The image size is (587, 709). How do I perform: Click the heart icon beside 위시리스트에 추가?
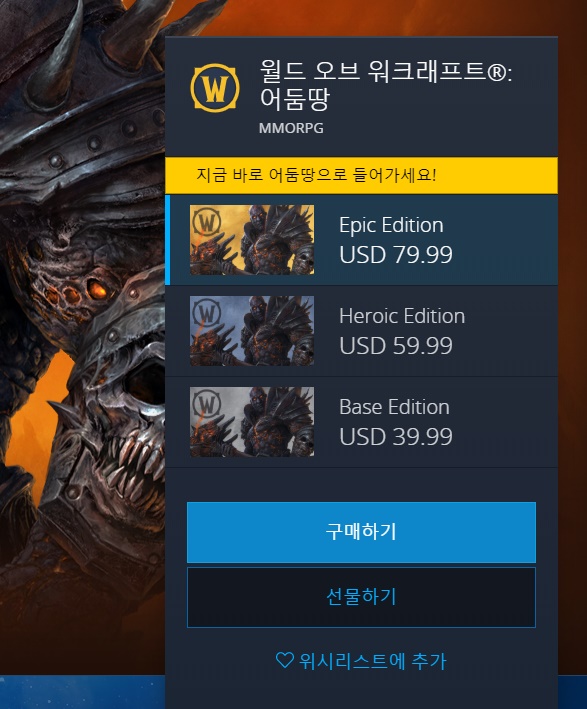click(284, 660)
